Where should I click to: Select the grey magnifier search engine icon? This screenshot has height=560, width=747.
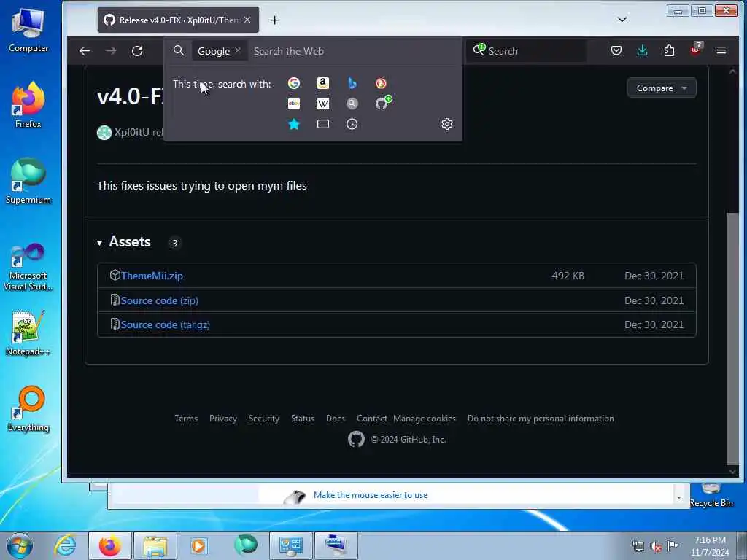pyautogui.click(x=352, y=104)
